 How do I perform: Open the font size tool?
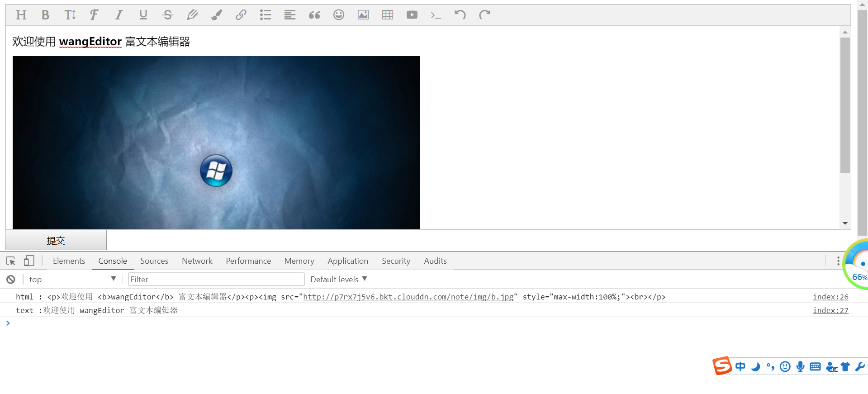(x=70, y=15)
